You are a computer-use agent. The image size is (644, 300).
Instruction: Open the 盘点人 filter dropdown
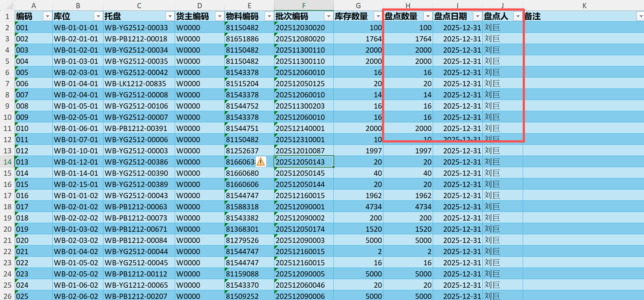pos(518,16)
